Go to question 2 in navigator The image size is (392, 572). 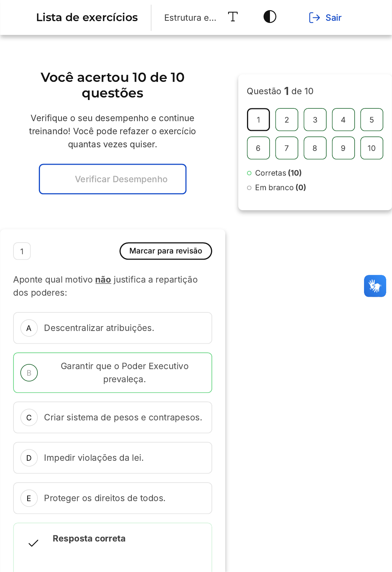click(x=287, y=120)
